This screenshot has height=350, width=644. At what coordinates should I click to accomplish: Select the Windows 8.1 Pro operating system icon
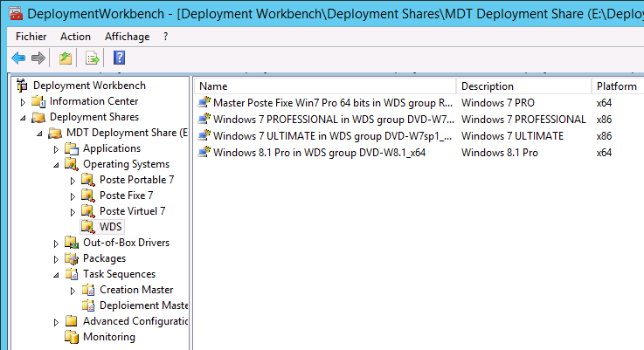click(204, 153)
